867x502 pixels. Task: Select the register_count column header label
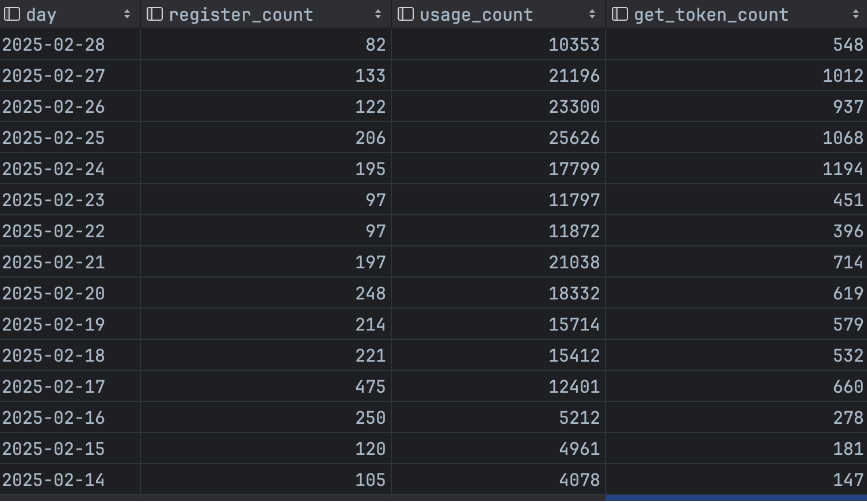pos(241,15)
